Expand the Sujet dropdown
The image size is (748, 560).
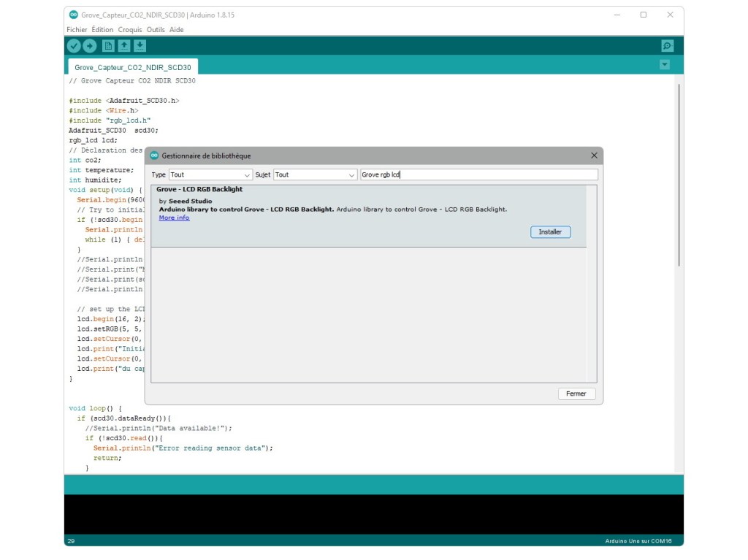click(315, 175)
